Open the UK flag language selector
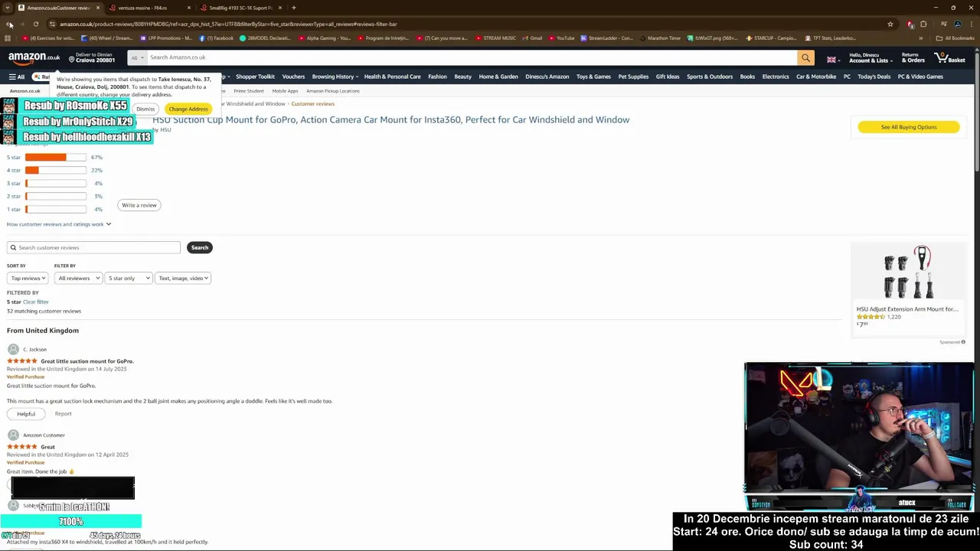The height and width of the screenshot is (551, 980). click(833, 59)
